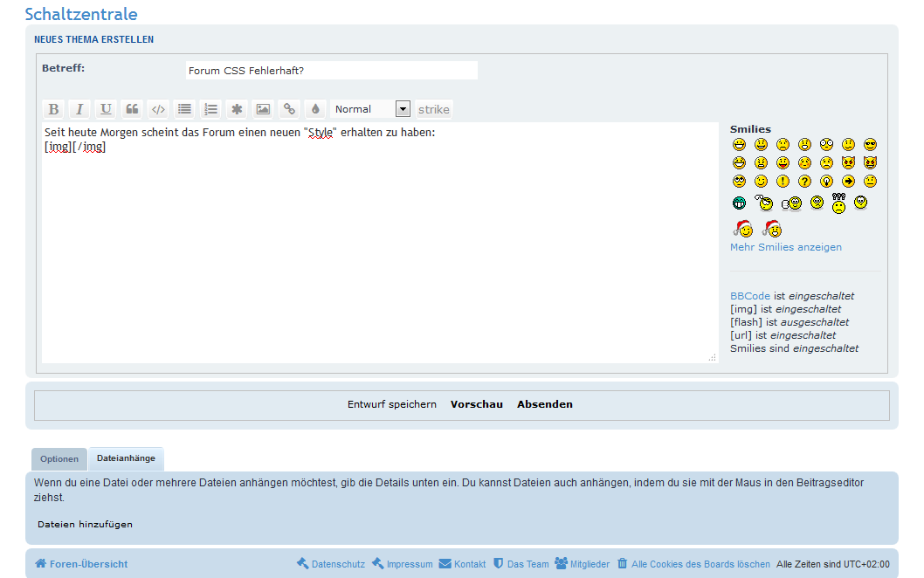Submit the post with Absenden
The width and height of the screenshot is (924, 578).
544,404
